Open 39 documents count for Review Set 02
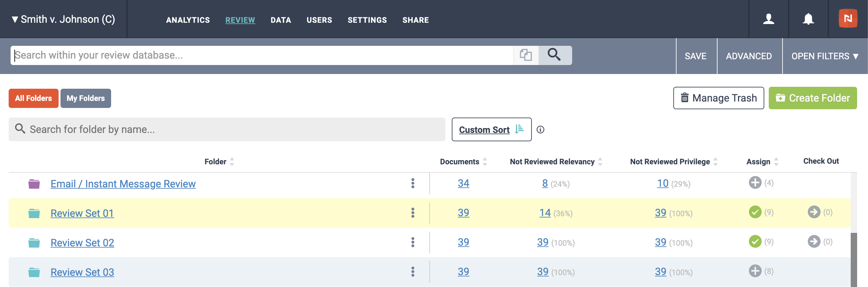 [x=463, y=242]
